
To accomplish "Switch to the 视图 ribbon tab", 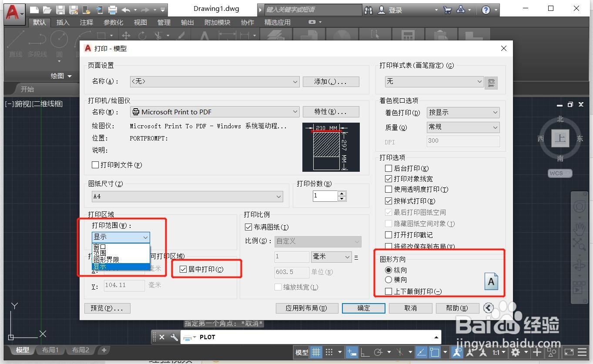I will click(140, 22).
